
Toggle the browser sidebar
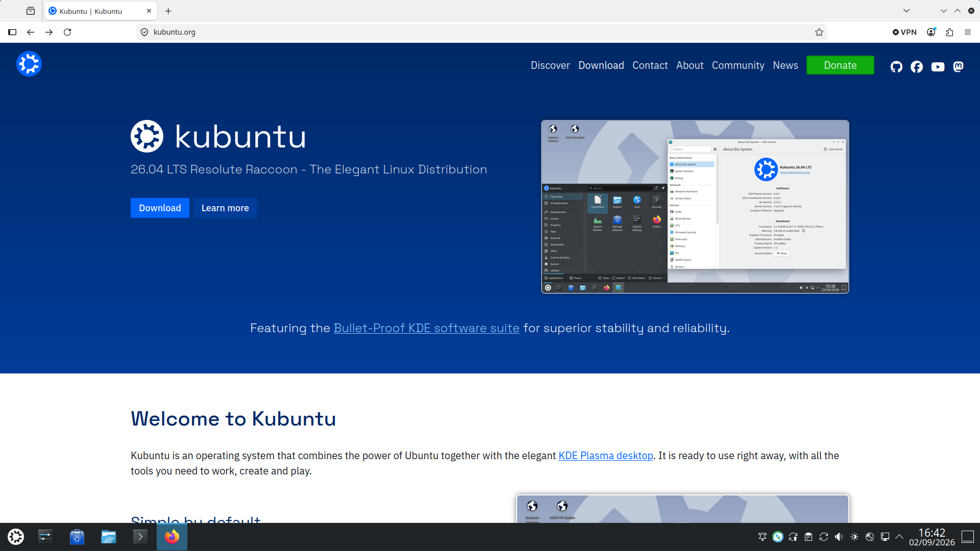coord(12,32)
